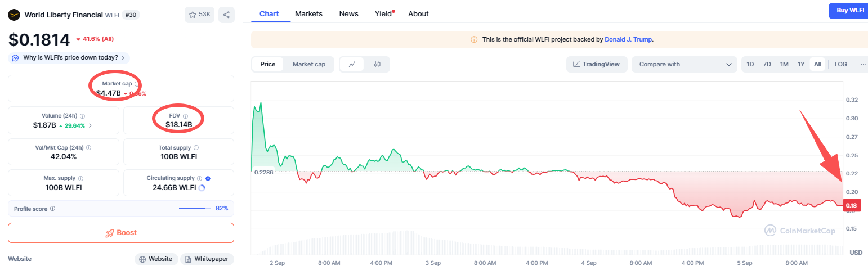Open the Whitepaper document button
Image resolution: width=868 pixels, height=266 pixels.
(206, 259)
